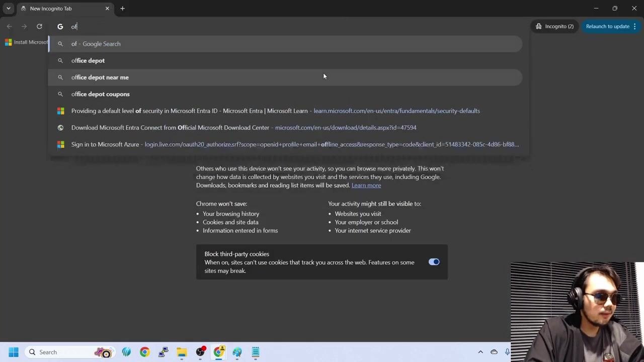Choose 'office depot near me' suggestion
The width and height of the screenshot is (644, 362).
pyautogui.click(x=285, y=77)
